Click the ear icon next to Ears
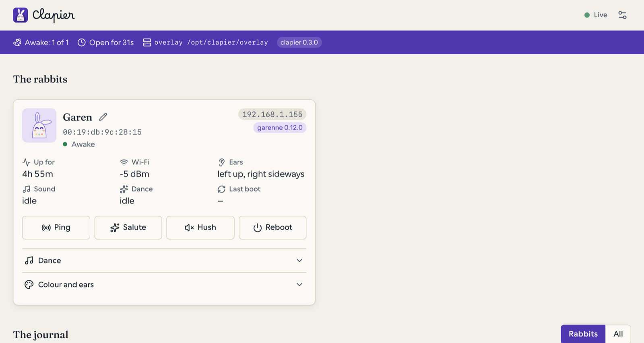The height and width of the screenshot is (343, 644). point(221,162)
